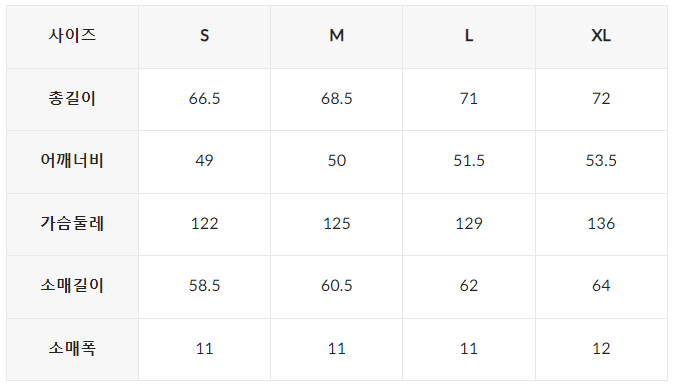The height and width of the screenshot is (385, 673).
Task: Click the 129 chest value under L
Action: click(x=469, y=224)
